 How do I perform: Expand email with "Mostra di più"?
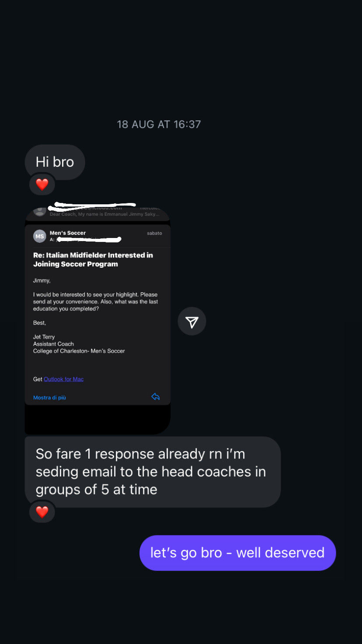[49, 398]
